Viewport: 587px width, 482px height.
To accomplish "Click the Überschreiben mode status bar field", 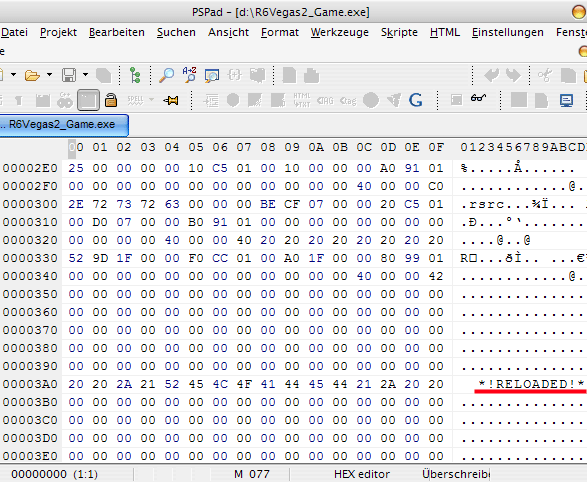I will (x=456, y=474).
